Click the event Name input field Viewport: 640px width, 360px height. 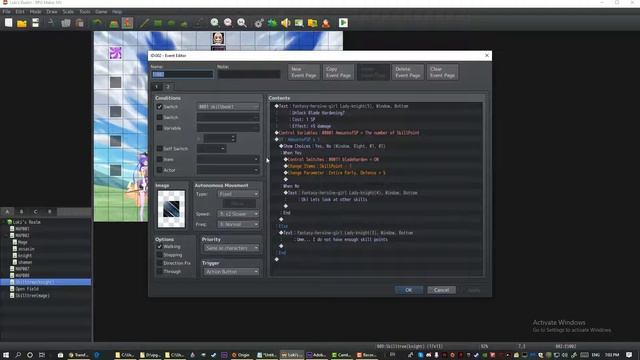[x=182, y=74]
